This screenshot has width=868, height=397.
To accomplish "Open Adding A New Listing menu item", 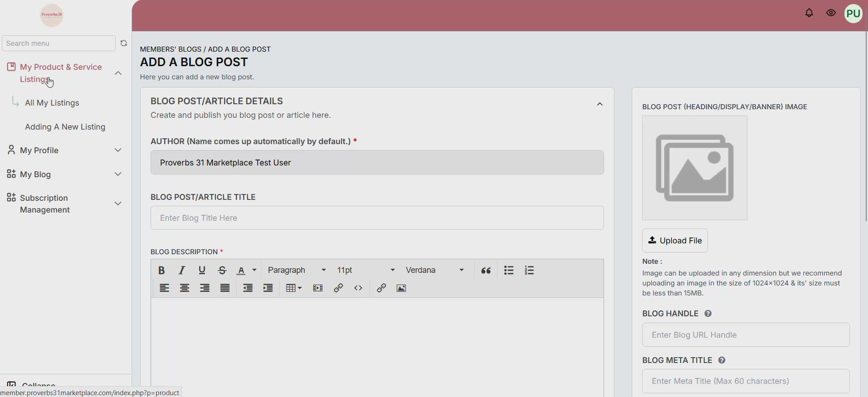I will click(x=65, y=127).
